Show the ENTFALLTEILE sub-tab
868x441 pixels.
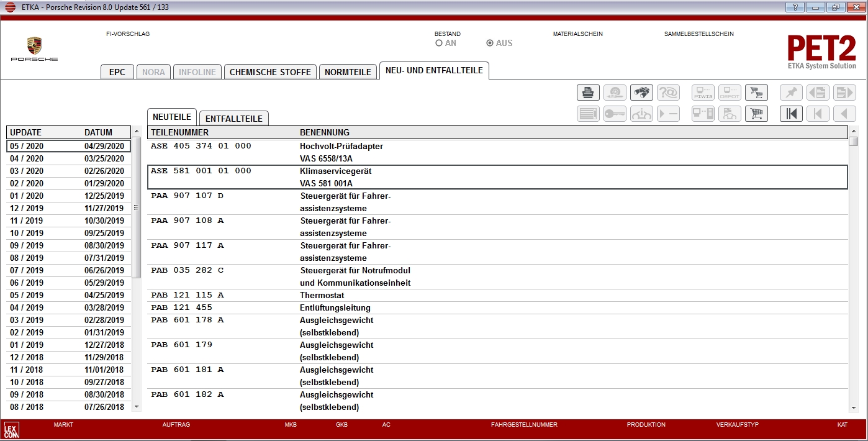click(234, 118)
